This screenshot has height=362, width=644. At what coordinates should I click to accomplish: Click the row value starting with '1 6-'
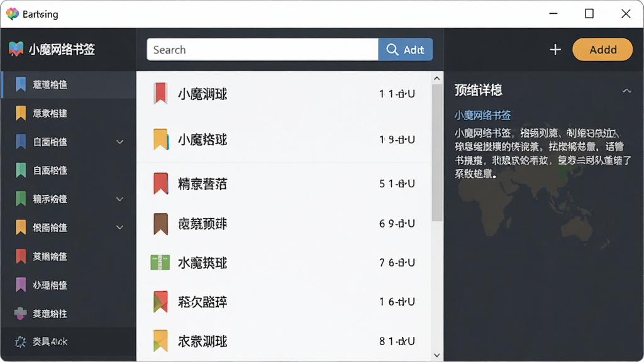(x=397, y=302)
